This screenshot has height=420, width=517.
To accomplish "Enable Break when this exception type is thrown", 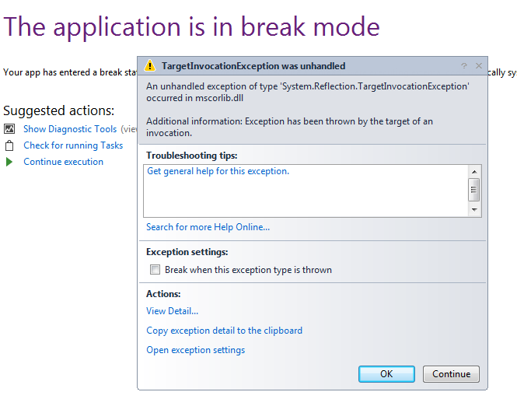I will point(155,270).
